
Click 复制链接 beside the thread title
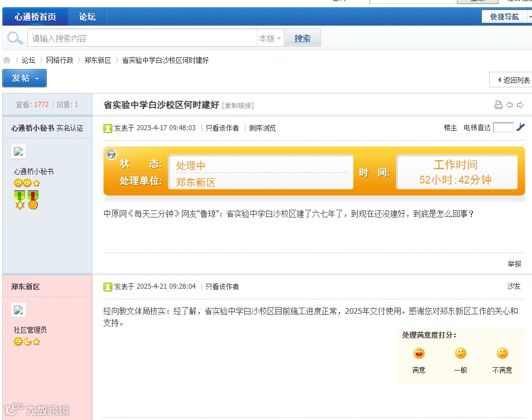(238, 106)
